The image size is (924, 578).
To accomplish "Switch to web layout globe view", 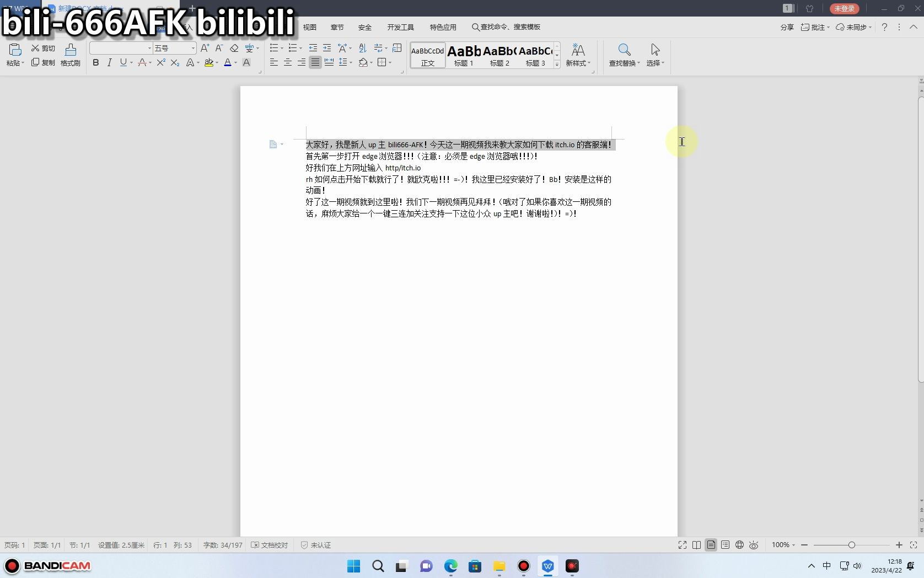I will tap(739, 545).
